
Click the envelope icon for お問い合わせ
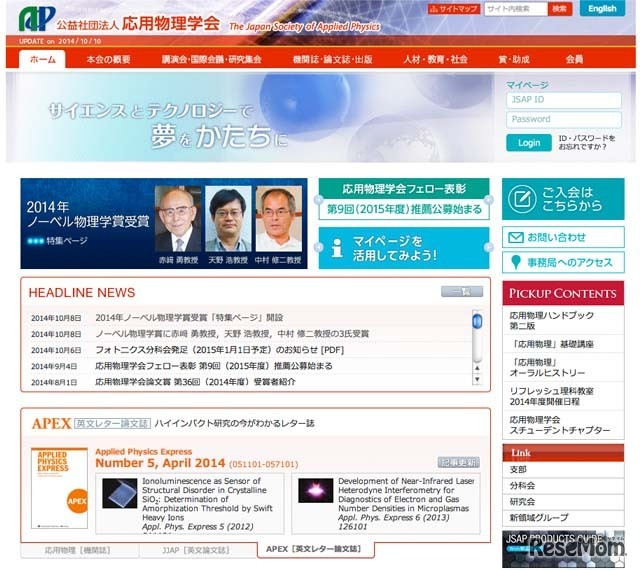tap(516, 237)
